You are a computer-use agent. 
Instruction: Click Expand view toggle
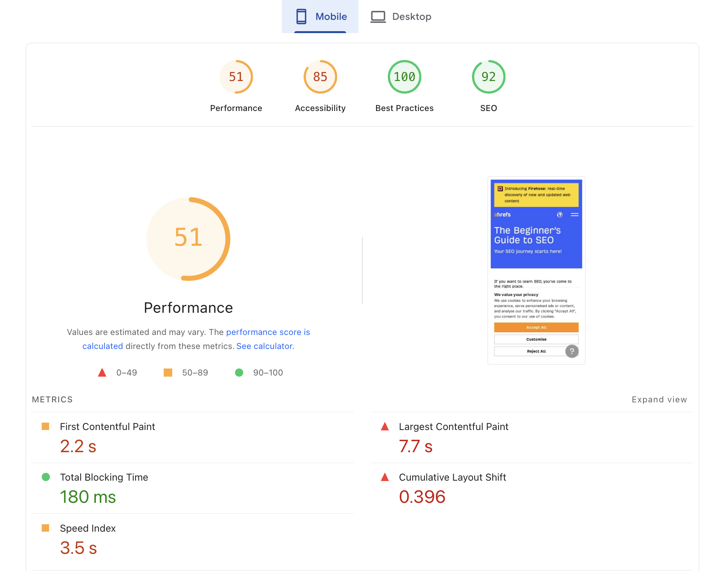point(659,399)
